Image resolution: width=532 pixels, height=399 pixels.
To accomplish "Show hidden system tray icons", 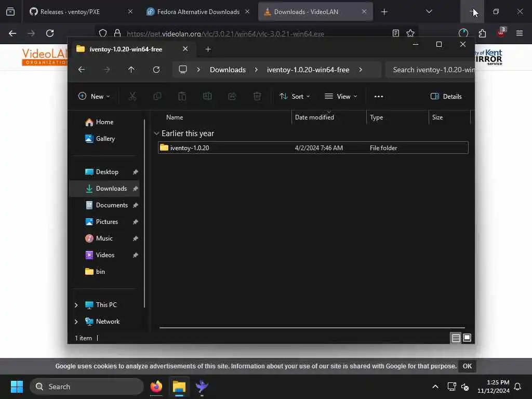I will point(435,387).
